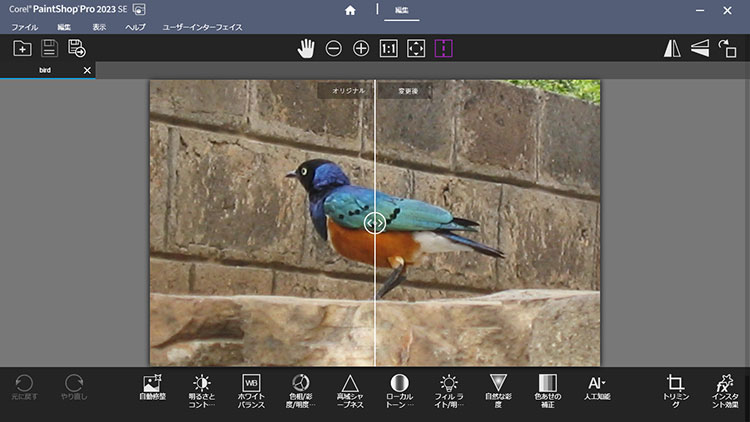
Task: Rotate the image using rotate icon
Action: click(727, 48)
